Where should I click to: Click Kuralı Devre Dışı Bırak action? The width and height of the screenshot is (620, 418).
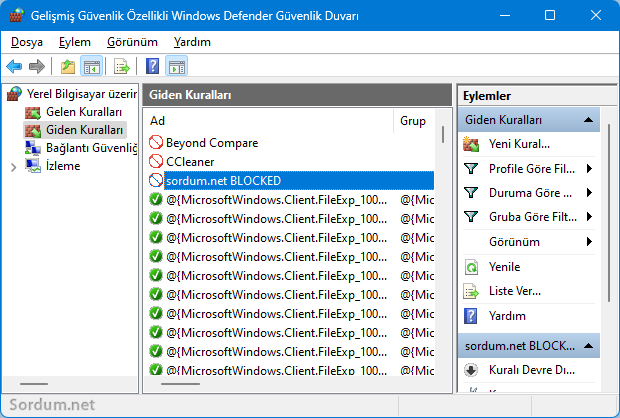tap(532, 370)
